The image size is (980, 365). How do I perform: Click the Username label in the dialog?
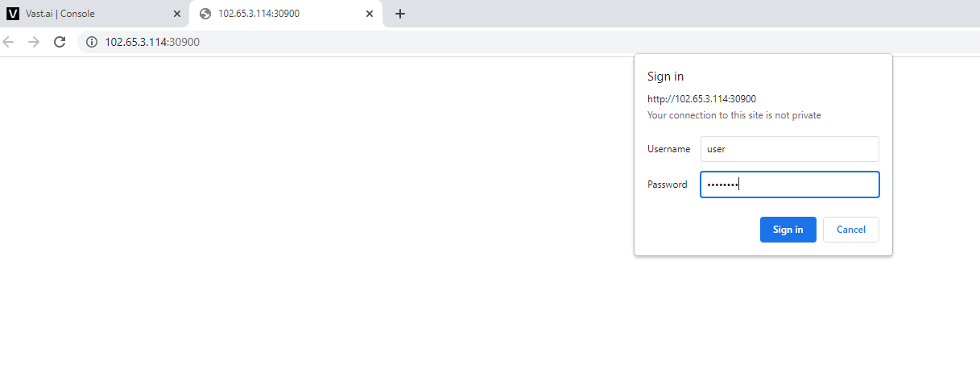click(x=669, y=149)
